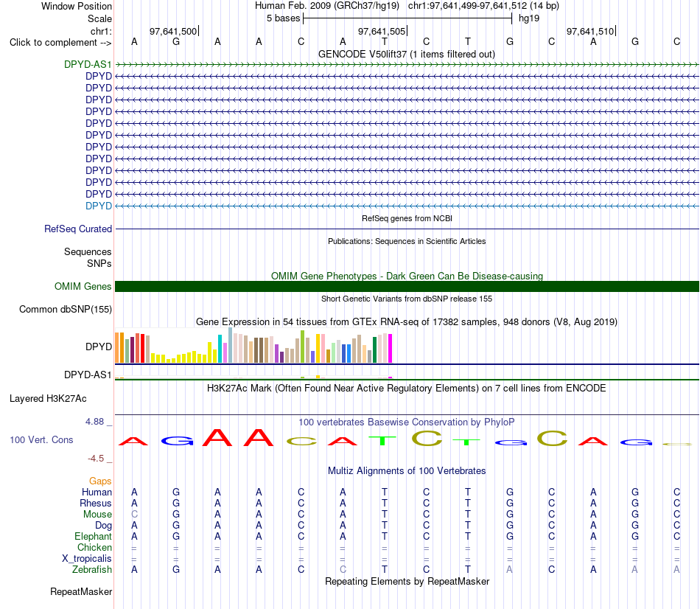This screenshot has height=609, width=700.
Task: Click the Scale label on left
Action: point(99,18)
